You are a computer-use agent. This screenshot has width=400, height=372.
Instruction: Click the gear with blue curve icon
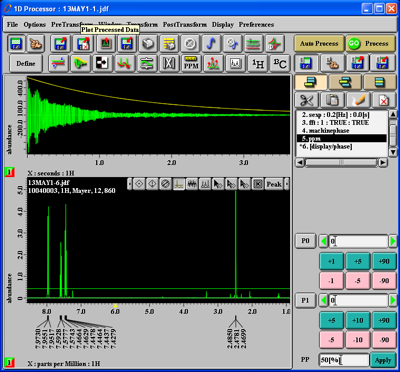tap(232, 43)
